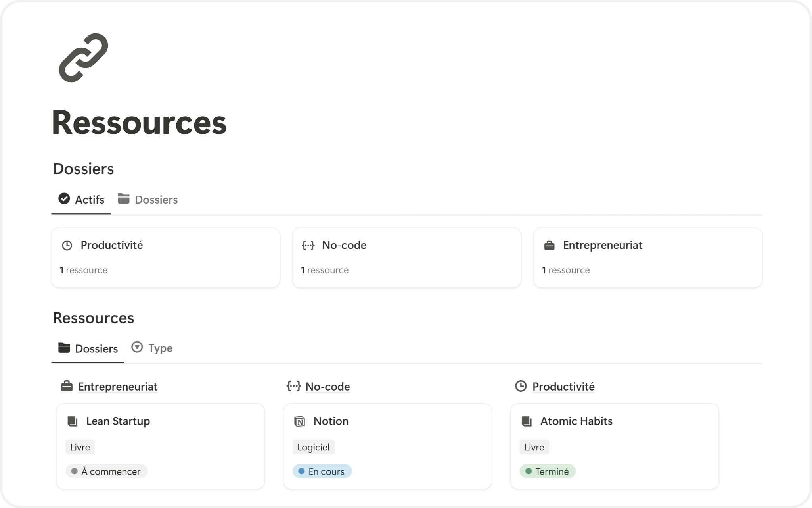This screenshot has height=508, width=812.
Task: Click the large chain link page icon
Action: tap(83, 58)
